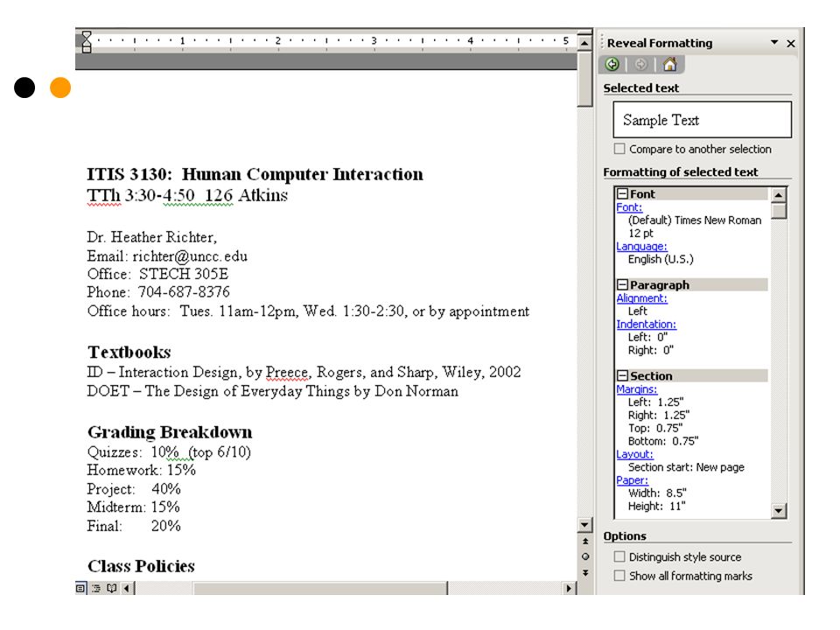Collapse the Font section
This screenshot has width=840, height=630.
(x=622, y=194)
